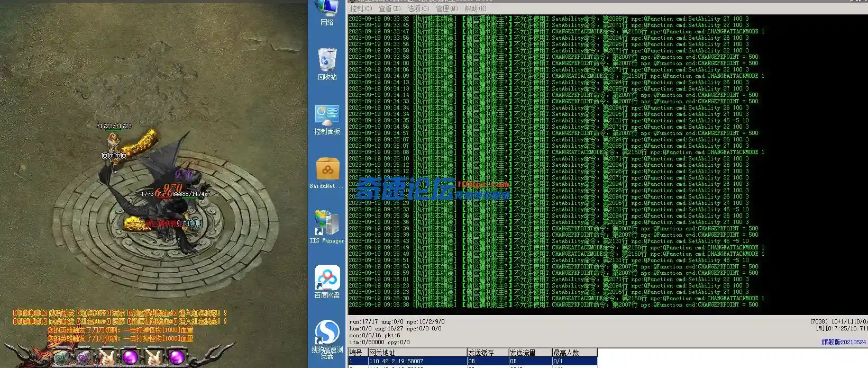Open the 查看(I) menu
This screenshot has height=368, width=868.
(390, 8)
